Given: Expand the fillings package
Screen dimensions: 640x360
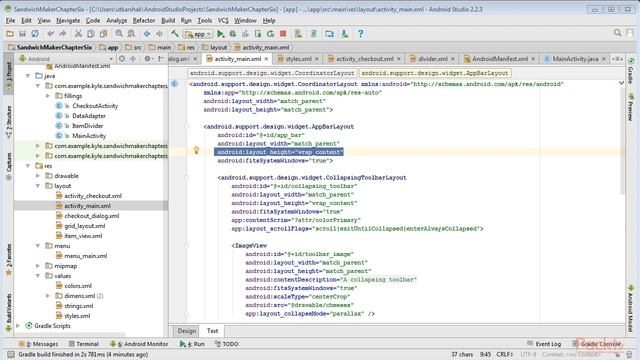Looking at the screenshot, I should (48, 96).
